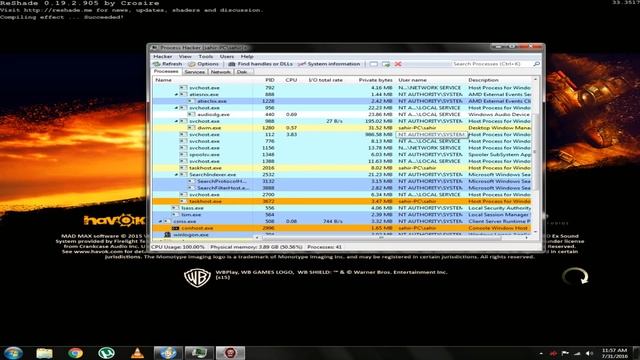Viewport: 640px width, 360px height.
Task: Click the volume speaker tray icon
Action: 589,353
